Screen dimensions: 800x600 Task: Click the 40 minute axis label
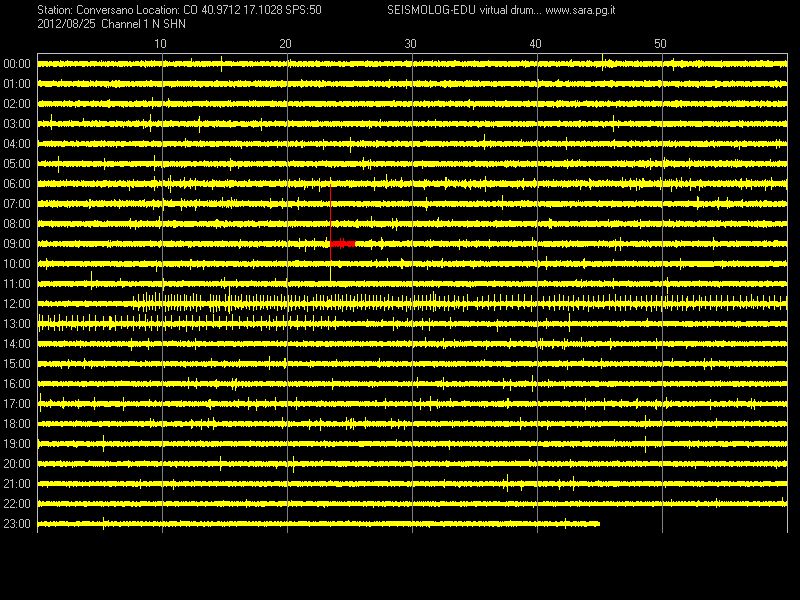click(x=535, y=44)
